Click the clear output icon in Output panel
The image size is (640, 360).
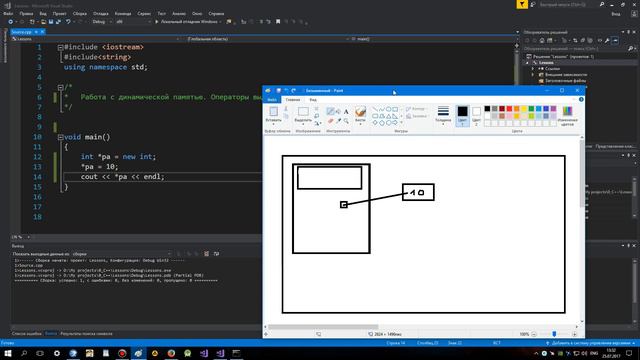(207, 254)
